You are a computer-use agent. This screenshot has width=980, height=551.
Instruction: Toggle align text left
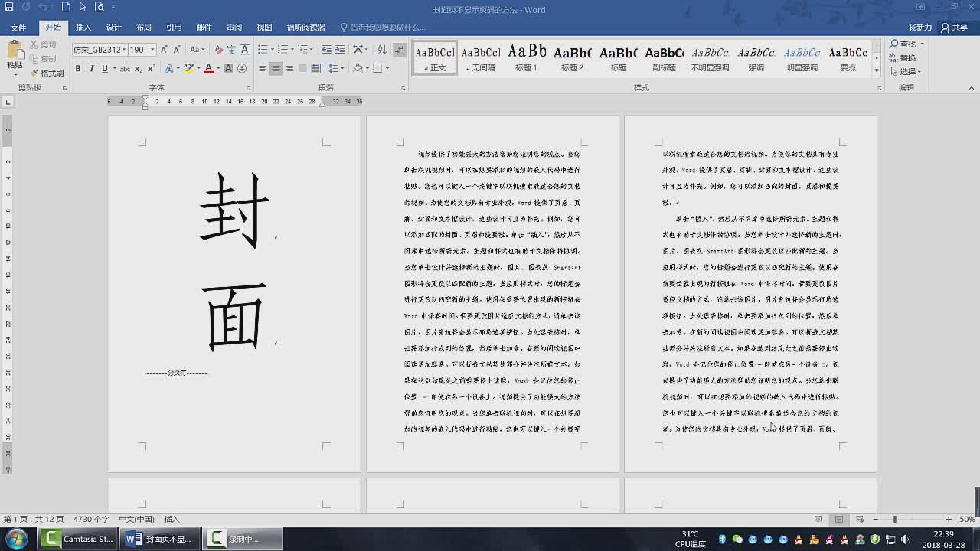[263, 69]
